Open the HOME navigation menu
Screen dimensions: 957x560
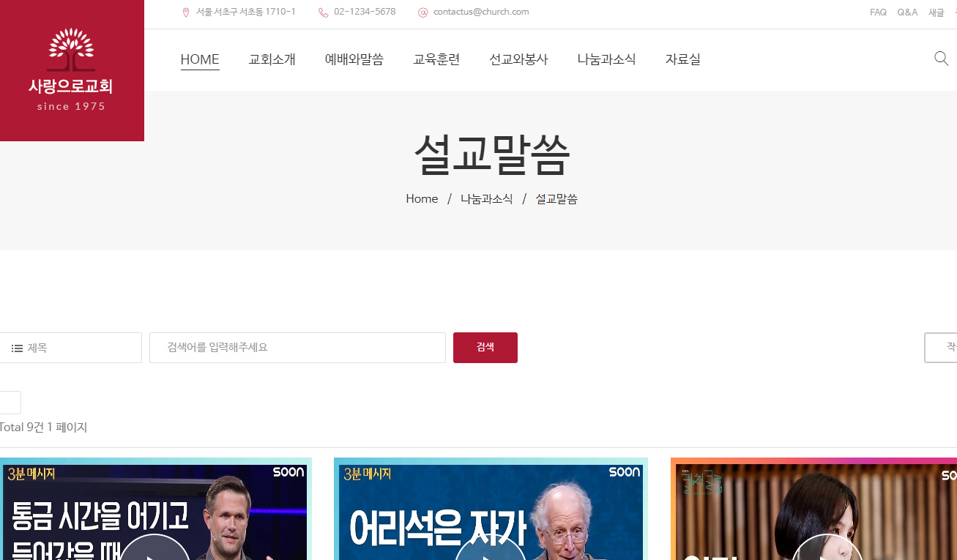coord(199,59)
